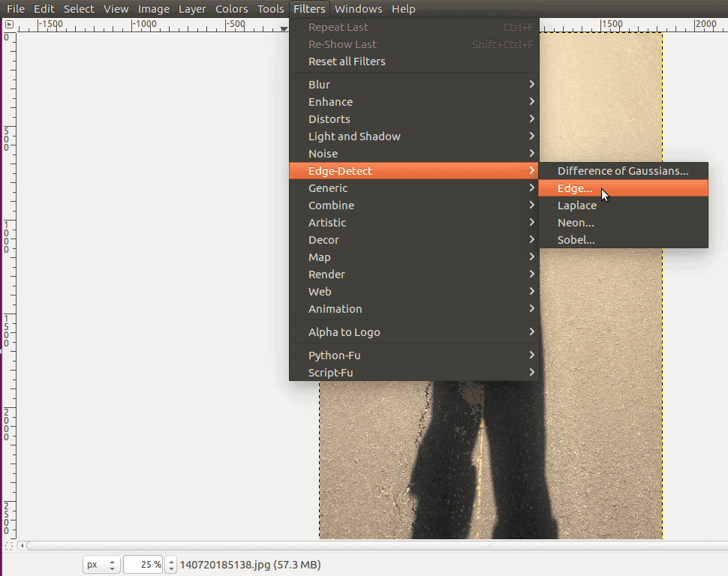Open the Help menu

pos(404,9)
